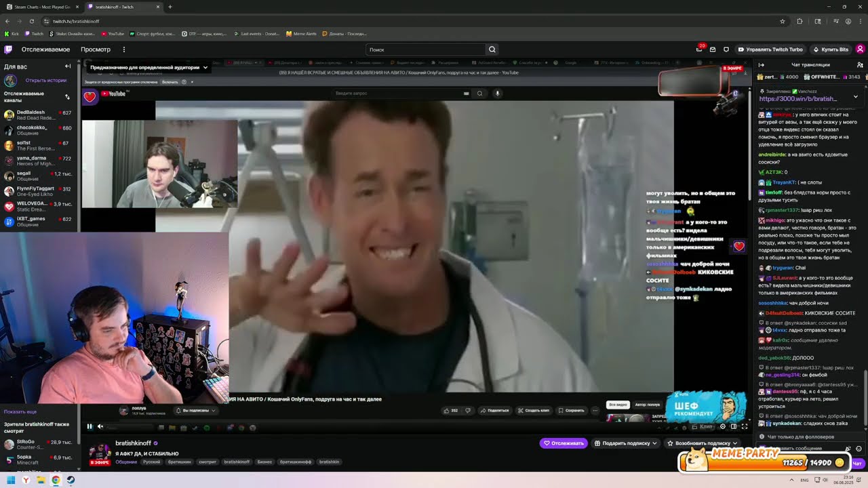The height and width of the screenshot is (488, 868).
Task: Collapse the stream chat panel
Action: (762, 65)
